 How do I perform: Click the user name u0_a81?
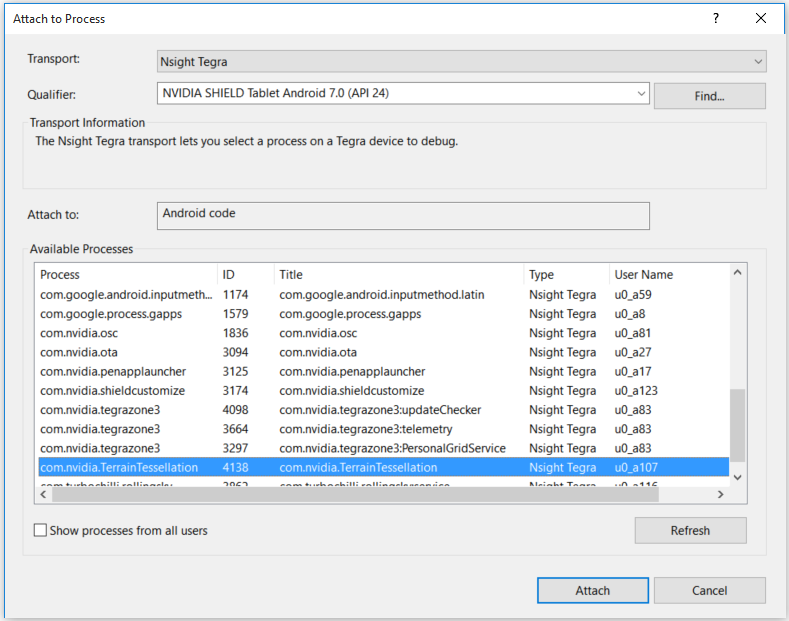pyautogui.click(x=633, y=333)
